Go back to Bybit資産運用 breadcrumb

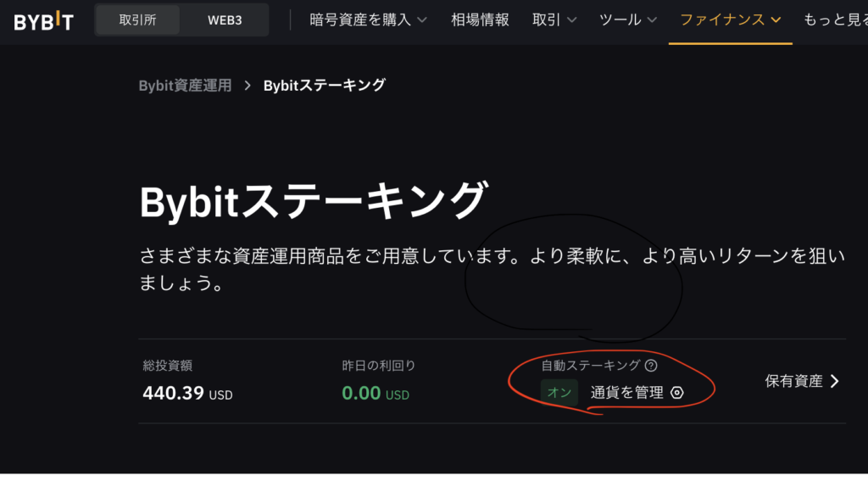point(185,86)
